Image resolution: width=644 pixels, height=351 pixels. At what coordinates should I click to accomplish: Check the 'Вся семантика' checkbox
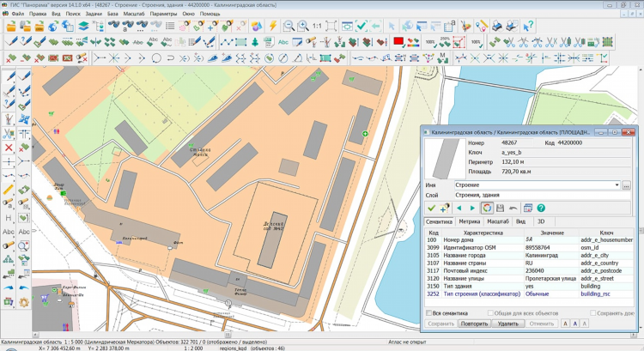click(428, 313)
